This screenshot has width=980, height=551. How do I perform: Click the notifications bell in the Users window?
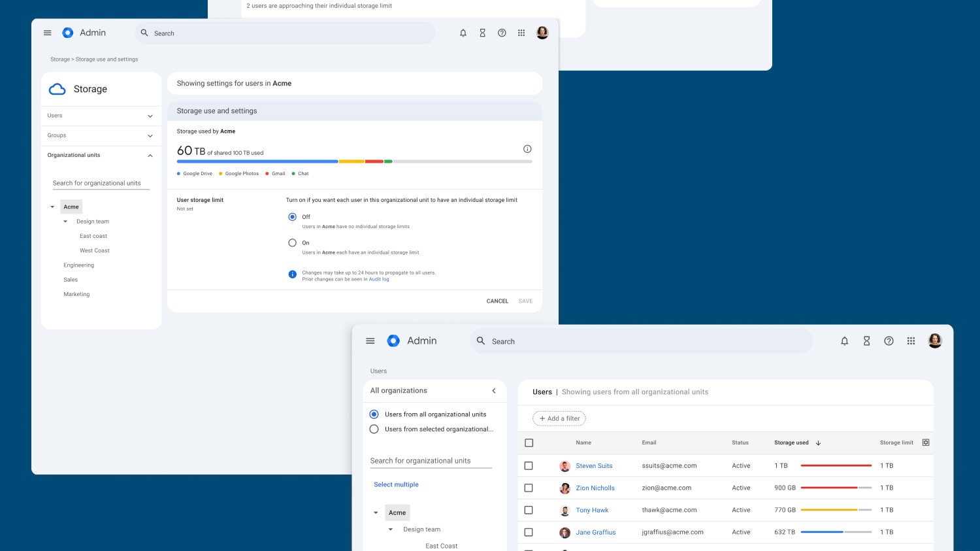(x=844, y=341)
